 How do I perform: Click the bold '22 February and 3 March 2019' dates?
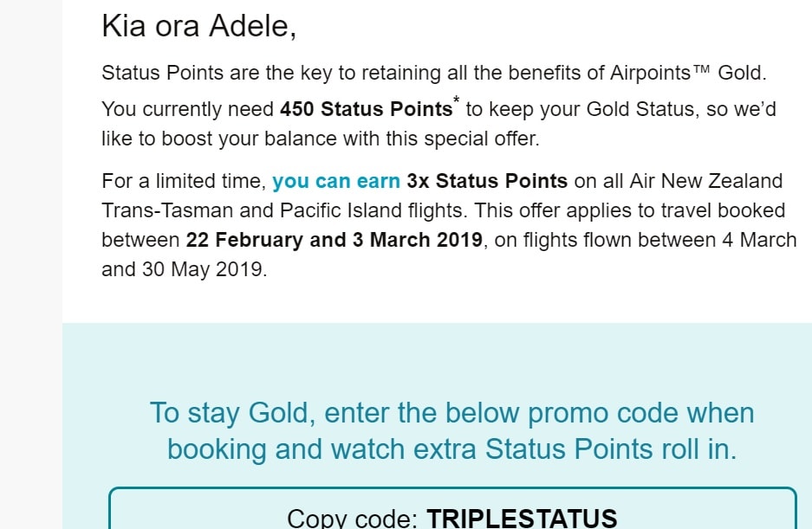coord(334,240)
